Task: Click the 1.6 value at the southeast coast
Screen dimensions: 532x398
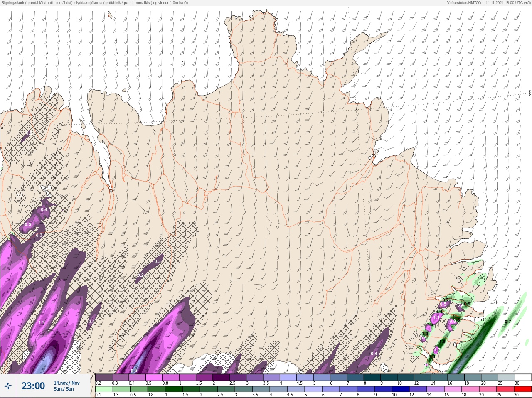Action: [431, 356]
